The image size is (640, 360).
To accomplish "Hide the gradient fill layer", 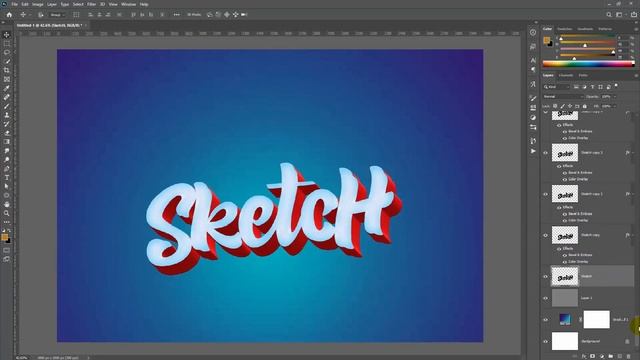I will (x=545, y=320).
